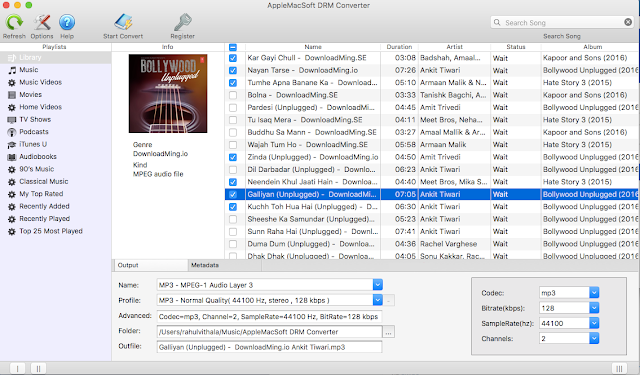This screenshot has height=375, width=640.
Task: Click the folder browse ellipsis button
Action: click(x=388, y=332)
